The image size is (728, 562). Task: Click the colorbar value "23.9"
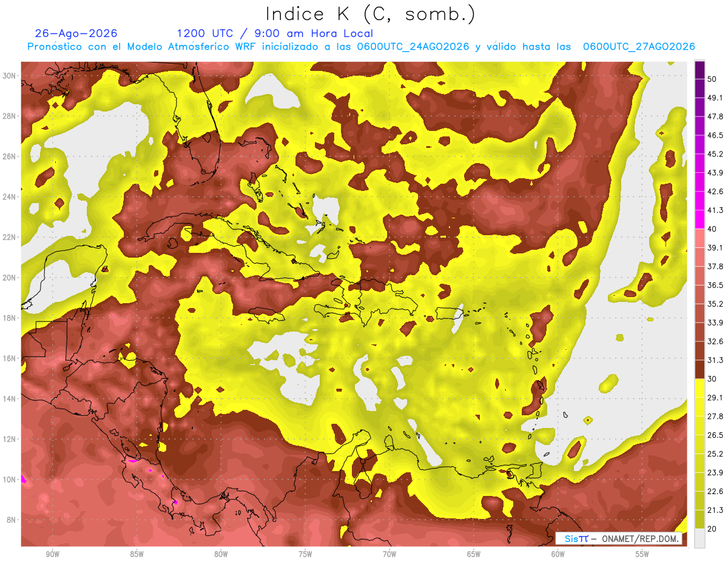pyautogui.click(x=715, y=473)
